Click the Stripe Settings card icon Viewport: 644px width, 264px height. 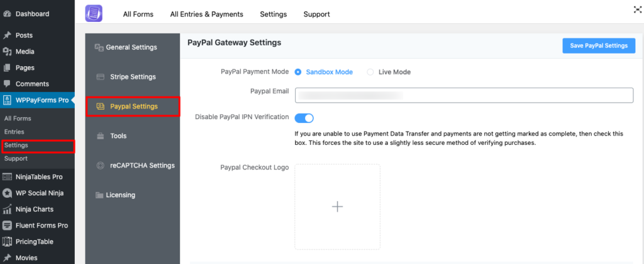99,77
